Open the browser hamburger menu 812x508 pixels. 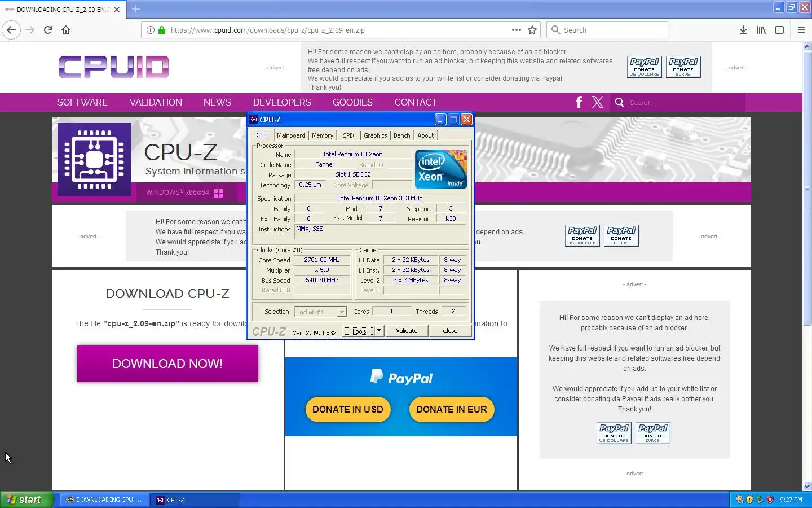pos(801,30)
